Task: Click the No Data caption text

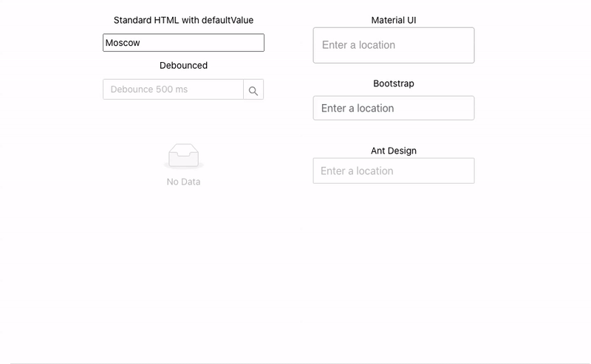Action: (183, 182)
